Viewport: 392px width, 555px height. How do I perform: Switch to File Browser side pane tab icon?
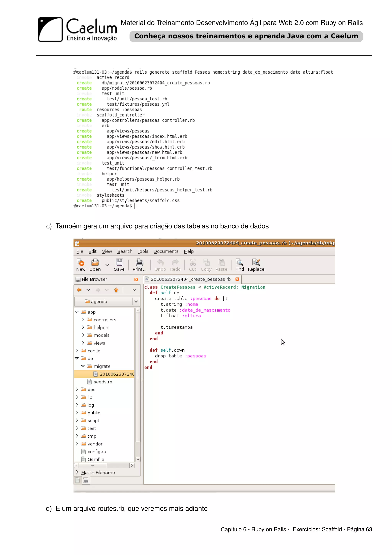point(86,481)
